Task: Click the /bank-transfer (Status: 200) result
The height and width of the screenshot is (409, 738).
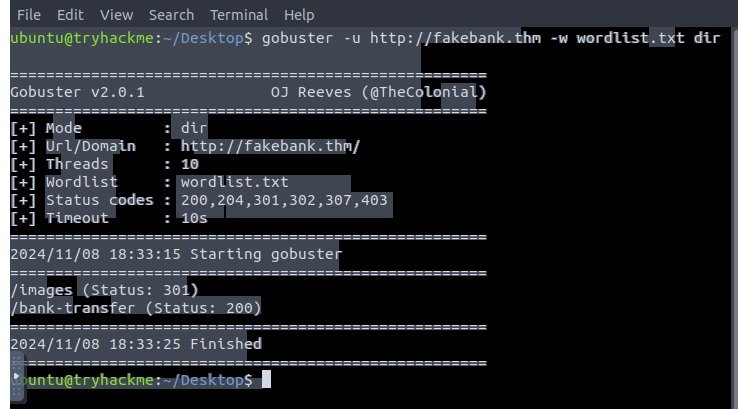Action: [136, 308]
